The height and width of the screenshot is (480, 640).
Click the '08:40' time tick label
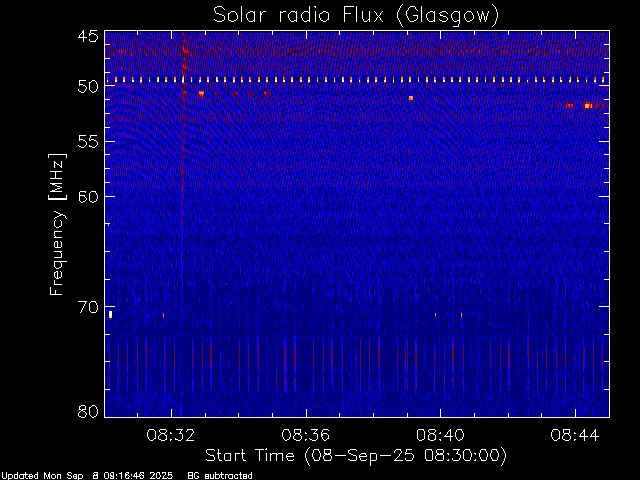(x=440, y=435)
